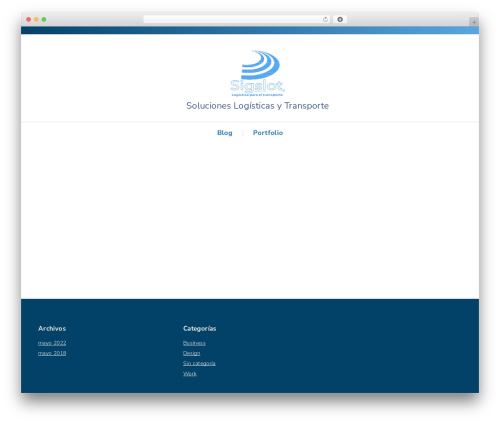Open the Portfolio menu item
This screenshot has height=423, width=500.
coord(268,133)
